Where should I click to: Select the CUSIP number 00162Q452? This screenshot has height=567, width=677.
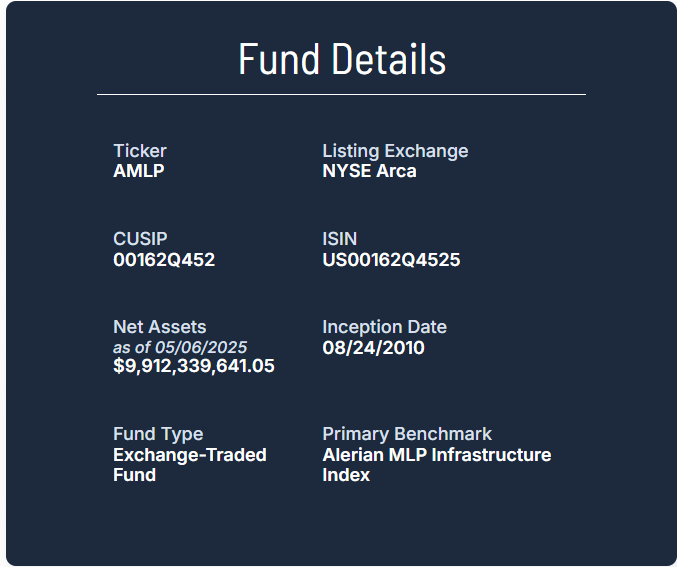point(164,260)
